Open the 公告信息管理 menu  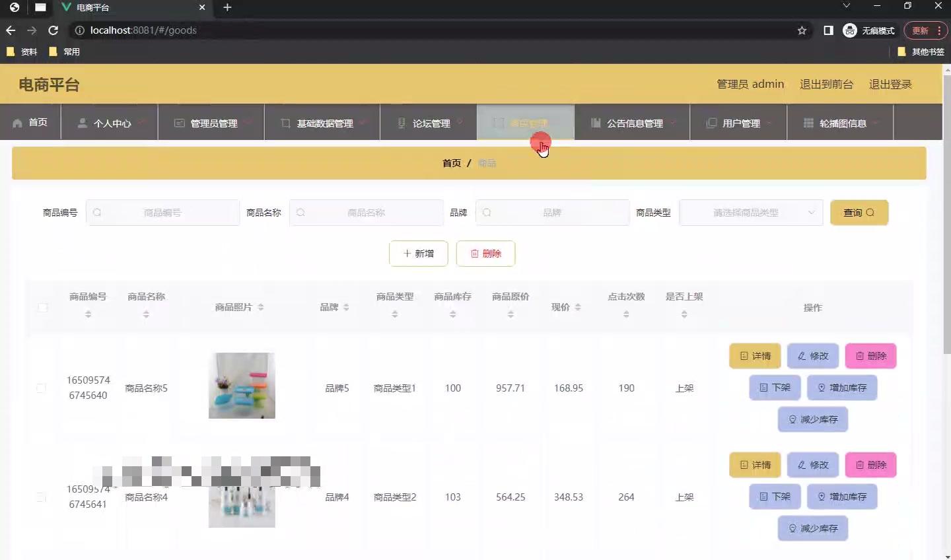[632, 123]
